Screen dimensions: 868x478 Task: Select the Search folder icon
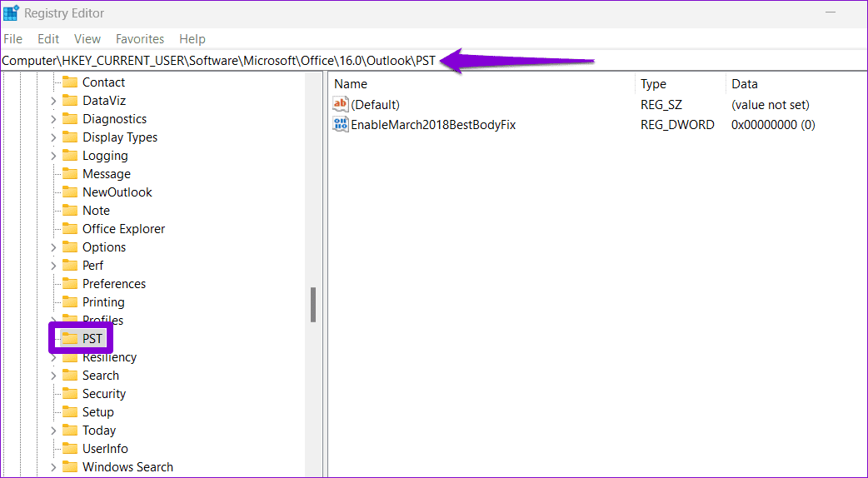coord(70,375)
